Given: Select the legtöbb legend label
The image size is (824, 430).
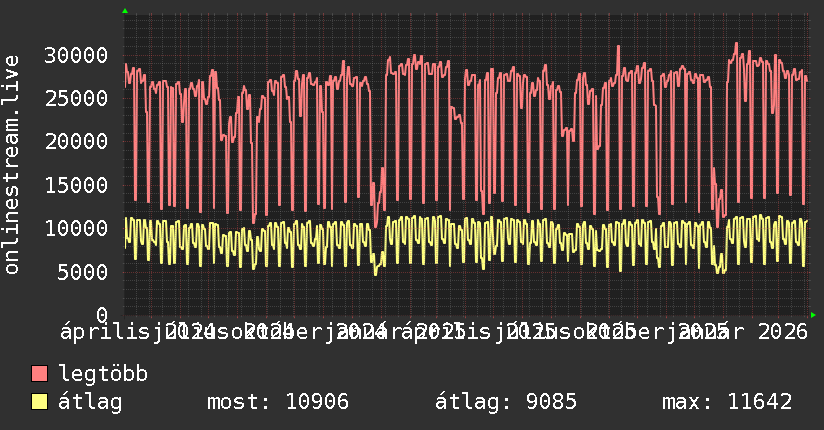Looking at the screenshot, I should (104, 375).
